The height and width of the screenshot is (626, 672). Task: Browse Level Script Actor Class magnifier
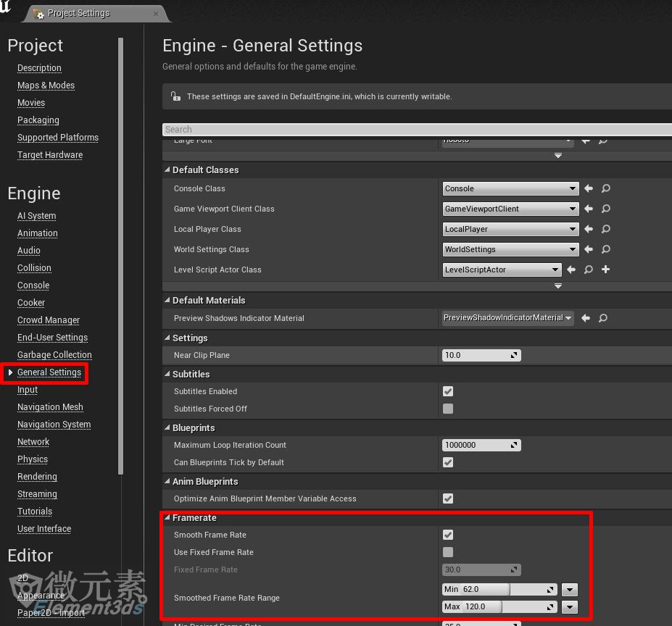(x=589, y=270)
